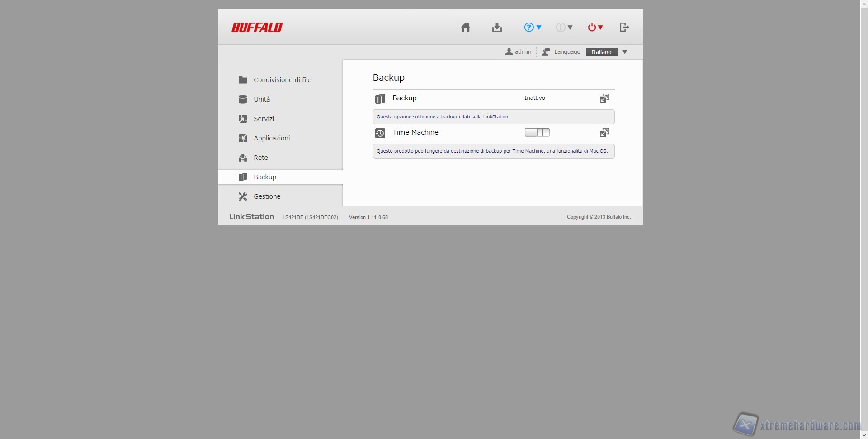Select Unità in the sidebar
This screenshot has height=439, width=868.
click(262, 99)
